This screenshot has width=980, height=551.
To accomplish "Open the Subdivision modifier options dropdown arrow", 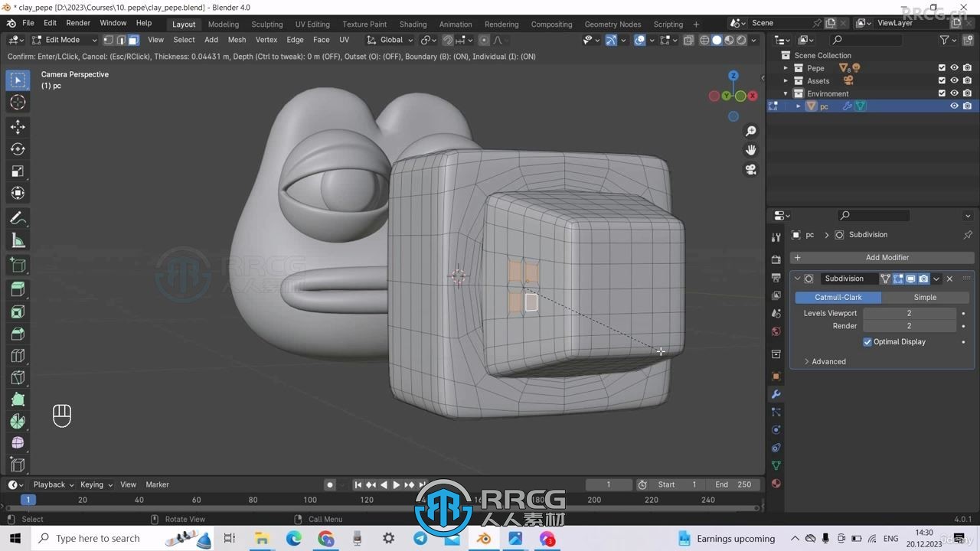I will [x=936, y=279].
